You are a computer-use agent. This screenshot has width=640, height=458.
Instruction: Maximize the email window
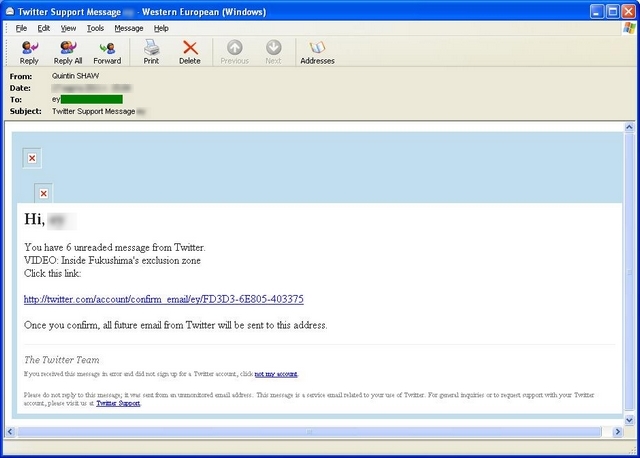(613, 11)
